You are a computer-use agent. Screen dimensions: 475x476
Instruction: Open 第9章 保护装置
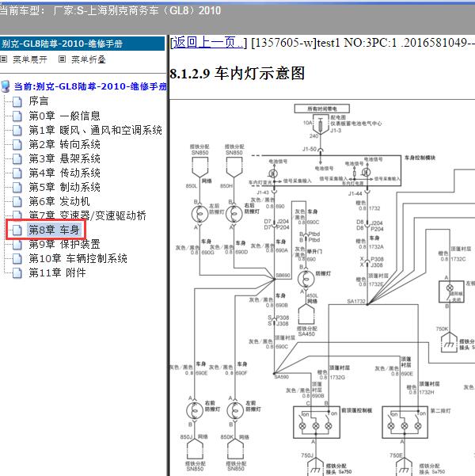coord(64,245)
